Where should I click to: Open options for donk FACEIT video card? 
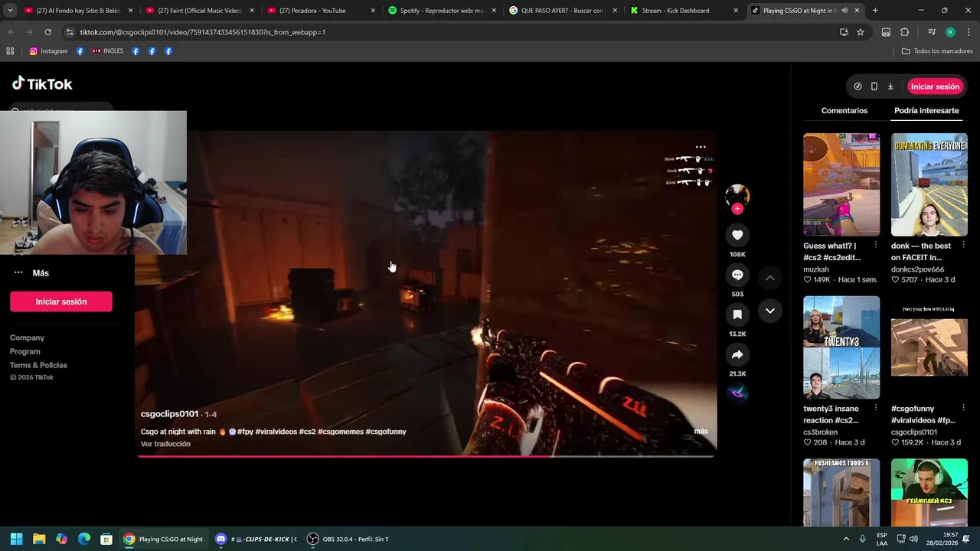coord(963,246)
